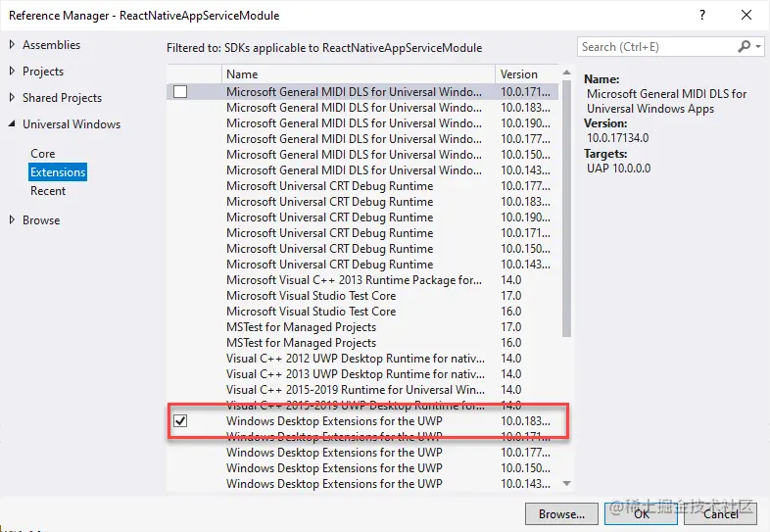The width and height of the screenshot is (770, 532).
Task: Select Microsoft Universal CRT Debug Runtime 10.0.171 row
Action: (x=362, y=233)
